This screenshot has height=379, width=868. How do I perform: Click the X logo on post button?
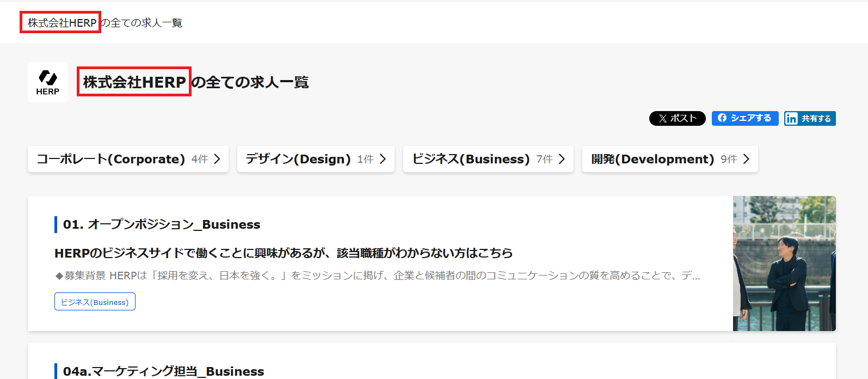[662, 119]
